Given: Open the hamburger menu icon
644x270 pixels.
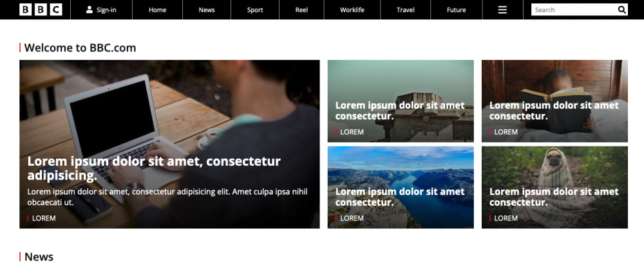Looking at the screenshot, I should (x=502, y=10).
